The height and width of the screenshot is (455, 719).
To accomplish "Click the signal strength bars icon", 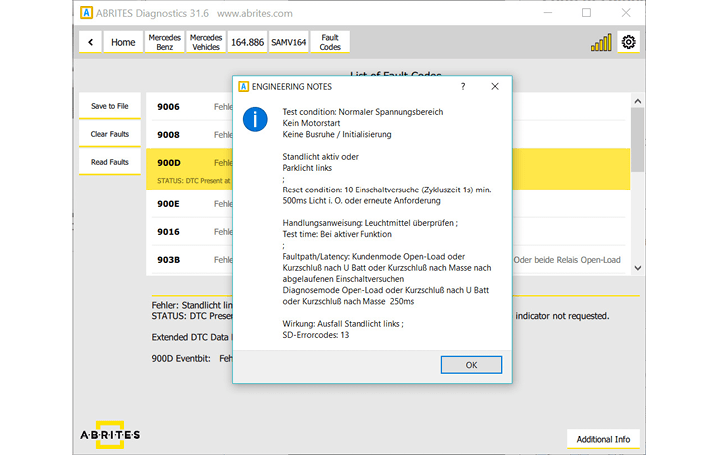I will 601,42.
